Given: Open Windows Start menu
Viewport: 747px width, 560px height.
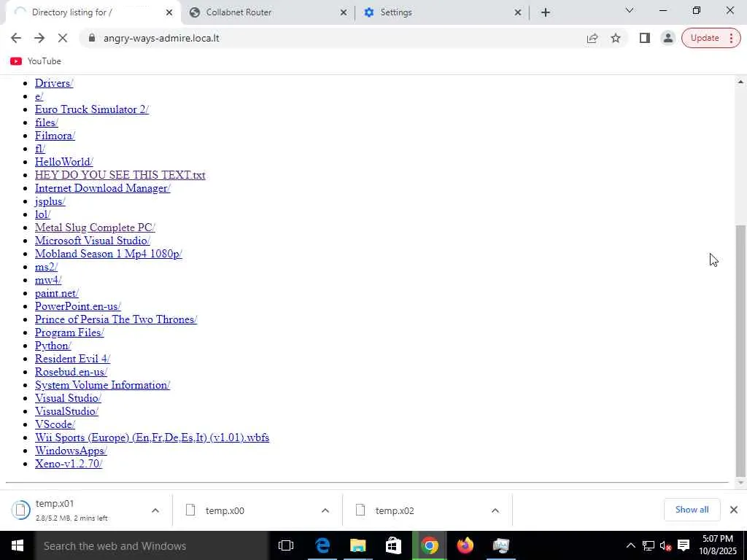Looking at the screenshot, I should [18, 545].
